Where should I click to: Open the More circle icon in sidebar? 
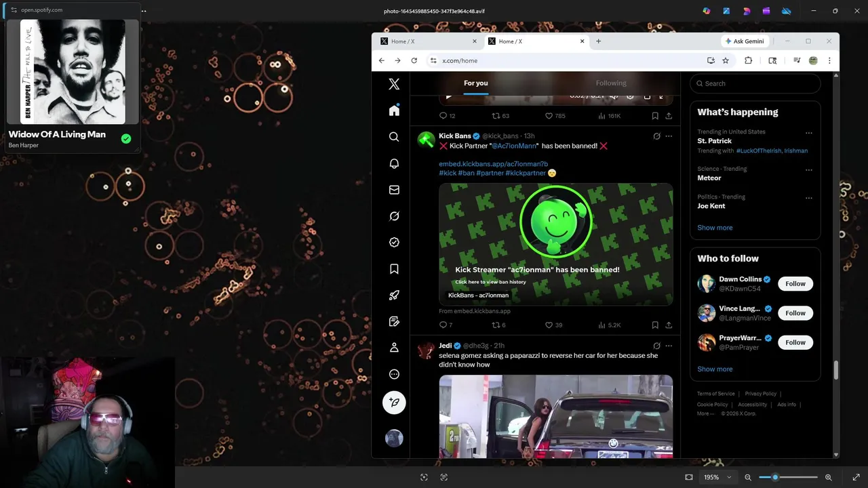(394, 374)
